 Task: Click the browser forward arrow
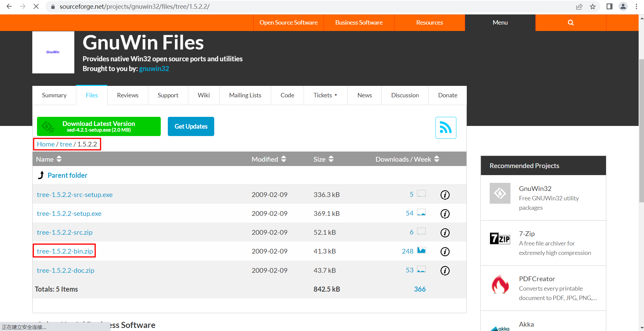23,6
